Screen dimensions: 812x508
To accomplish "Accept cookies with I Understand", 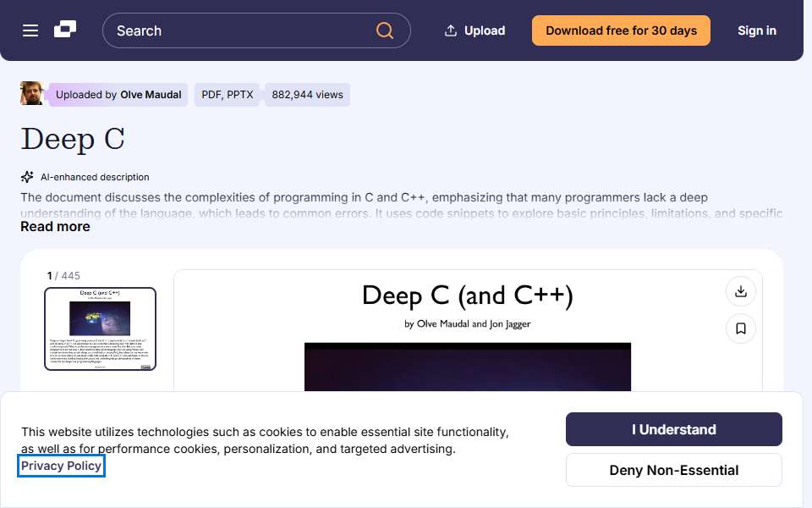I will click(674, 429).
